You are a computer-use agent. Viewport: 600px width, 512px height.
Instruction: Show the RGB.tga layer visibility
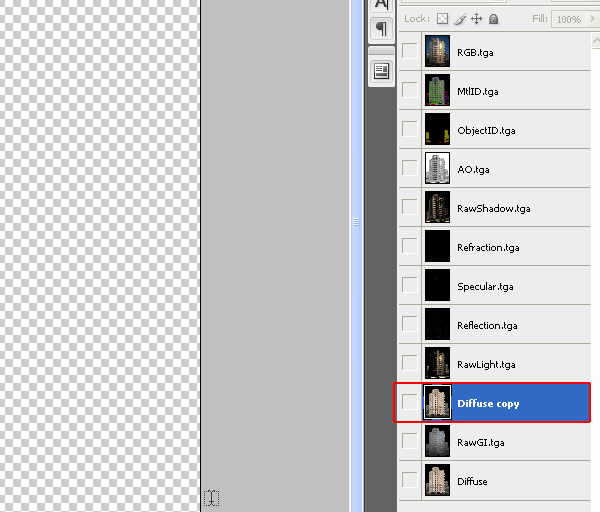pos(410,51)
